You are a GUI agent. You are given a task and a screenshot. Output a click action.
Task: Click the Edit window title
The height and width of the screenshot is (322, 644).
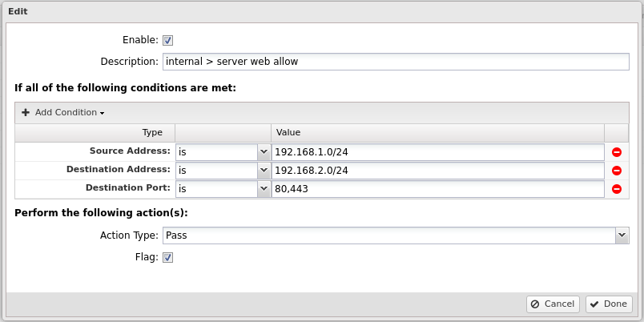pyautogui.click(x=18, y=11)
